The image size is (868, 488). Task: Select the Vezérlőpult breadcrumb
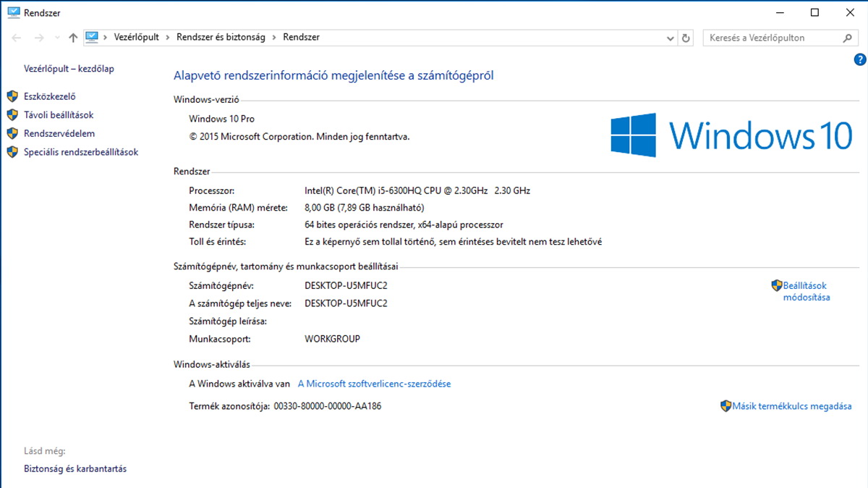tap(137, 38)
